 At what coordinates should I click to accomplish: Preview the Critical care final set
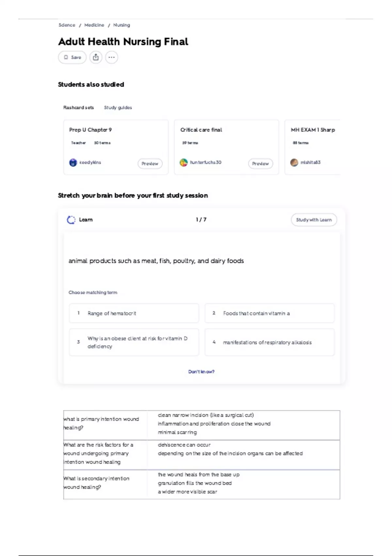coord(261,164)
